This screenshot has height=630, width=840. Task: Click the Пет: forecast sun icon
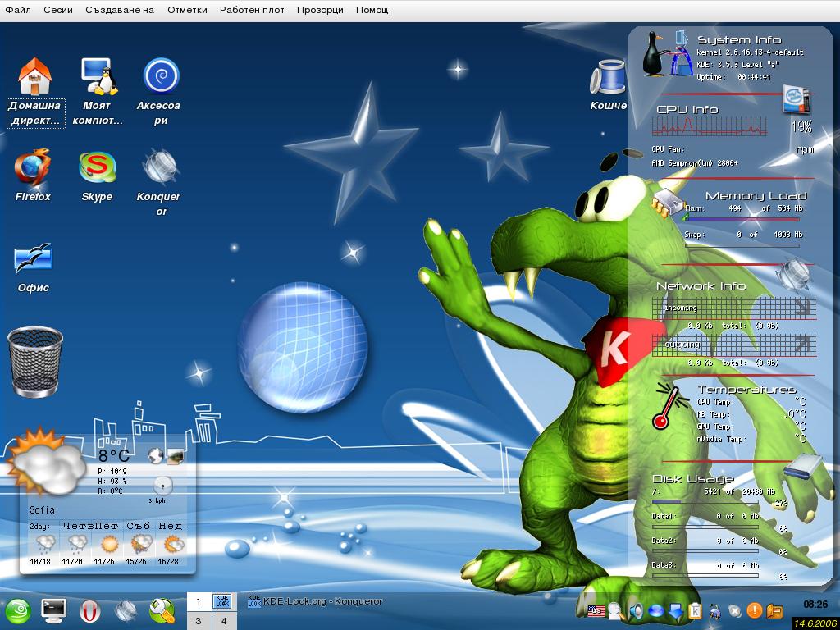point(109,545)
